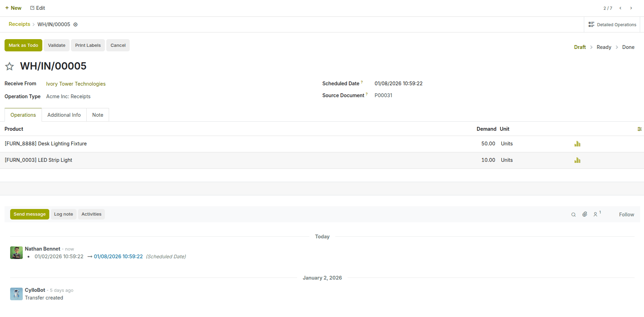Open forecast chart icon for Desk Lighting Fixture
Screen dimensions: 644x317
click(x=577, y=144)
